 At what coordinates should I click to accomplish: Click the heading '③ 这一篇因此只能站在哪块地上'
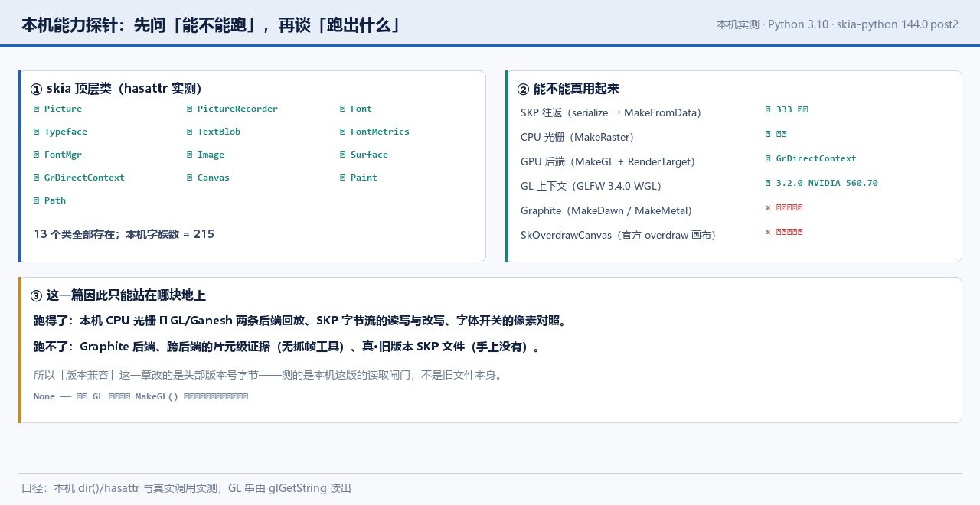click(x=118, y=295)
